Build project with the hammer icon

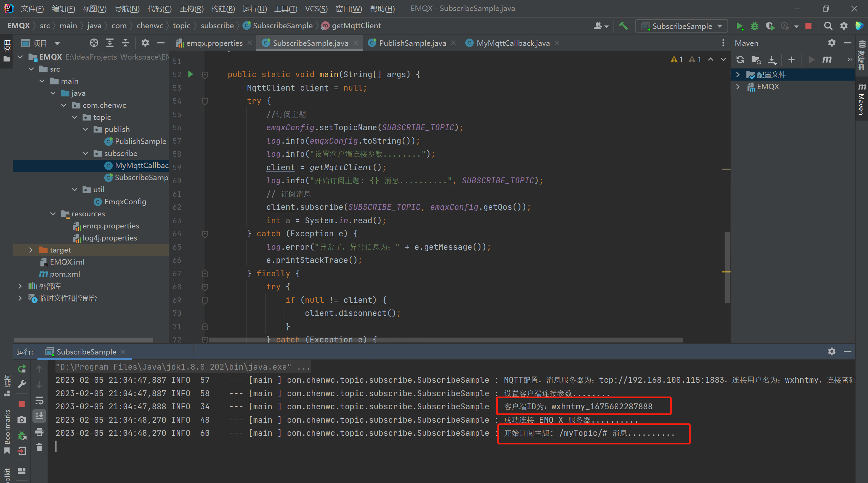[x=623, y=26]
